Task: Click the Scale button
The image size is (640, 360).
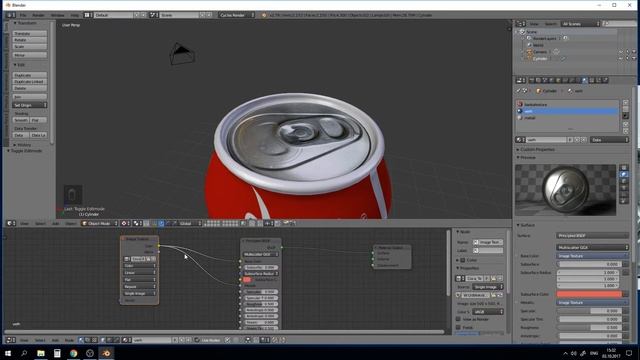Action: 29,47
